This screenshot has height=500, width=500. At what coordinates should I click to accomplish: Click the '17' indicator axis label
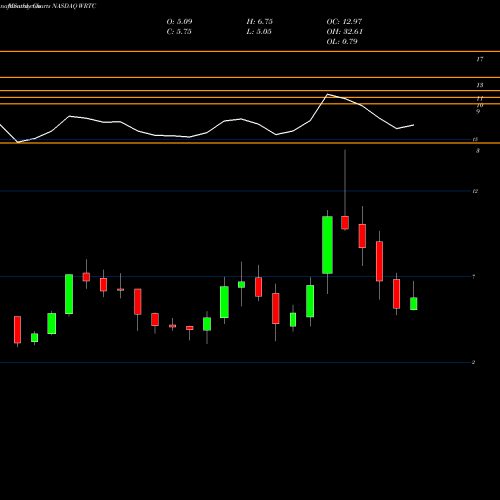pos(480,59)
